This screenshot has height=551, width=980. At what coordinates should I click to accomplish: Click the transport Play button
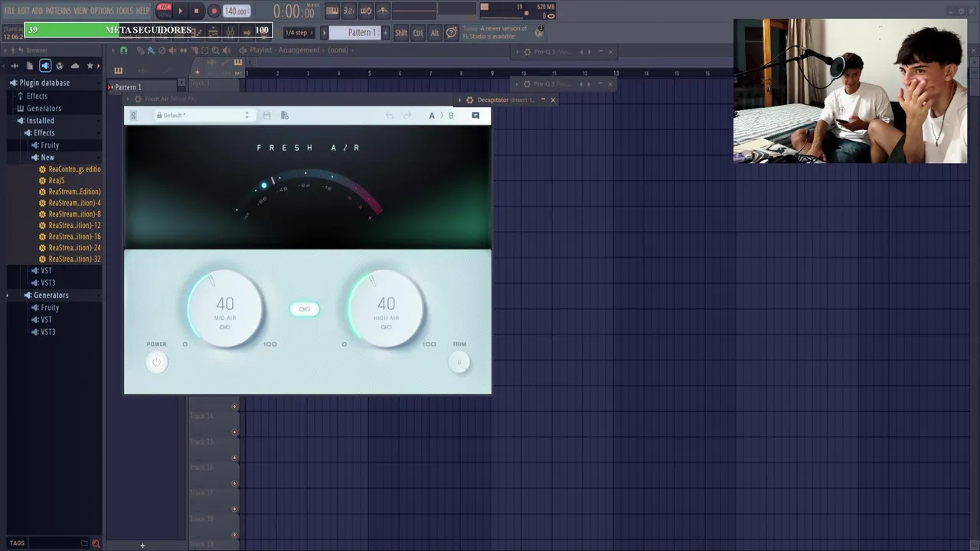point(181,11)
